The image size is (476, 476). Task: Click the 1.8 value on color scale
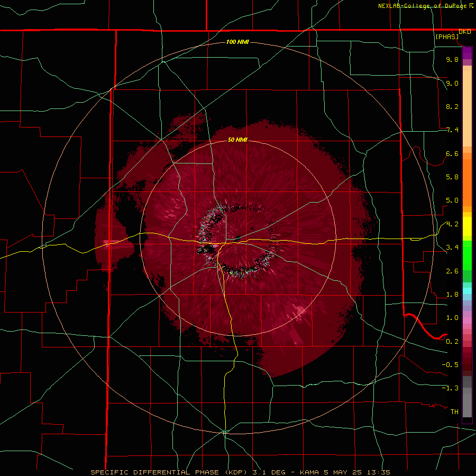tap(452, 295)
